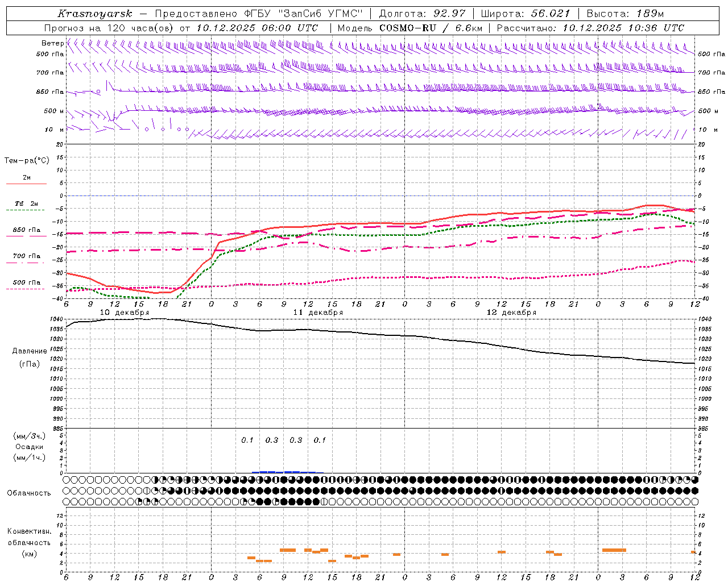Click the (гПа) pressure unit label
The image size is (728, 582).
click(30, 364)
